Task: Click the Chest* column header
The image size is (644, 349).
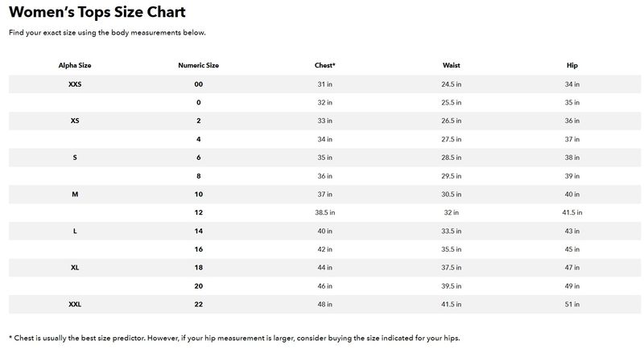Action: pos(324,65)
